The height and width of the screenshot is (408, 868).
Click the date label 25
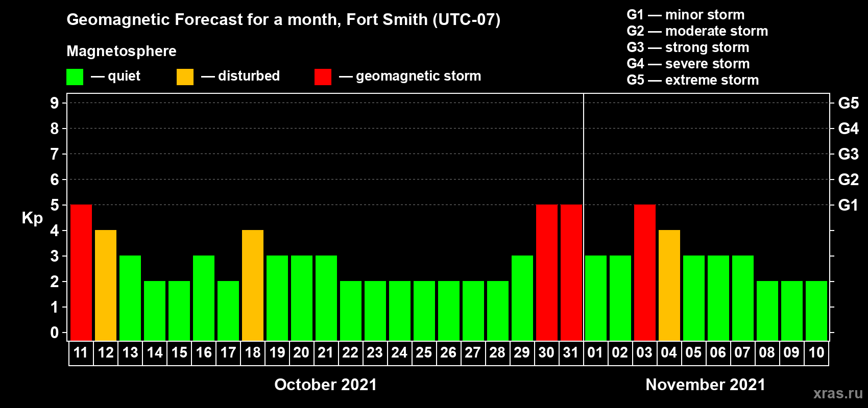[424, 352]
